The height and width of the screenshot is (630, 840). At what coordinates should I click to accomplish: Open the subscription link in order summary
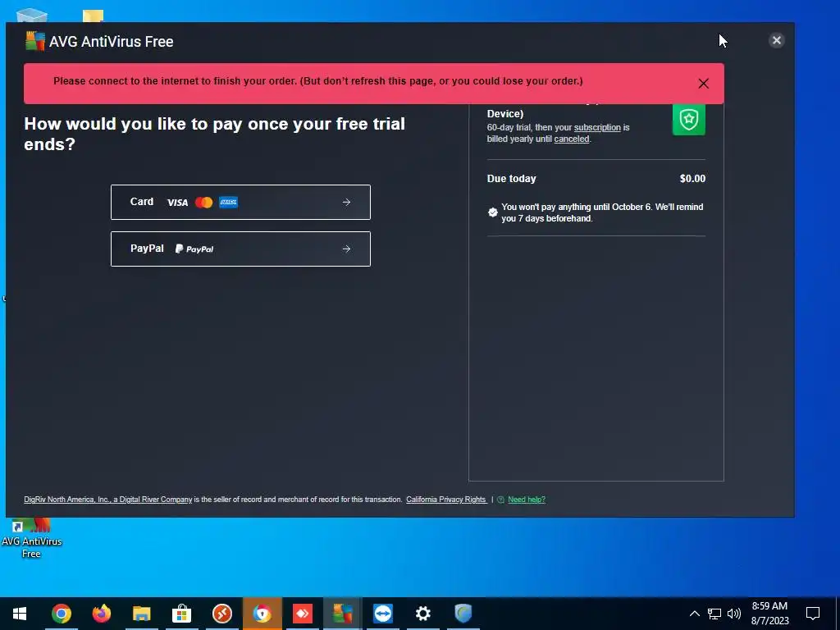(x=597, y=127)
